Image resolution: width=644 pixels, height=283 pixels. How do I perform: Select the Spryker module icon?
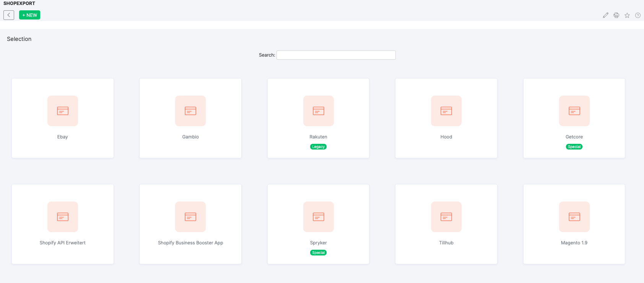(318, 217)
